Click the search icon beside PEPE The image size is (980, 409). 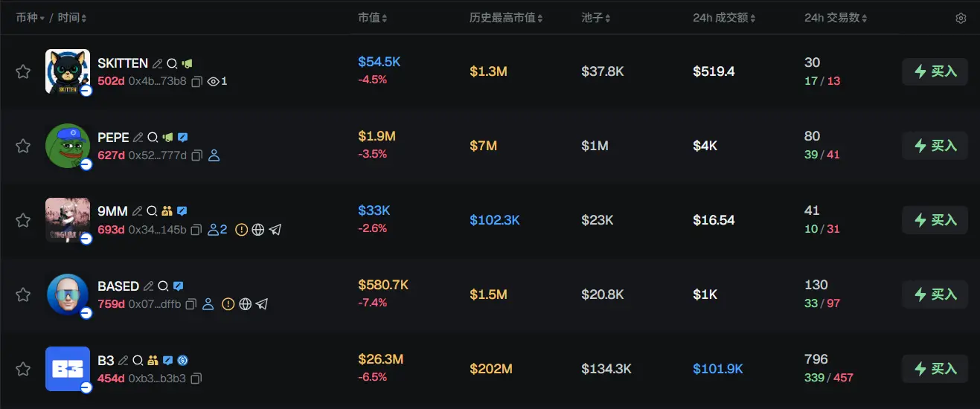[153, 138]
